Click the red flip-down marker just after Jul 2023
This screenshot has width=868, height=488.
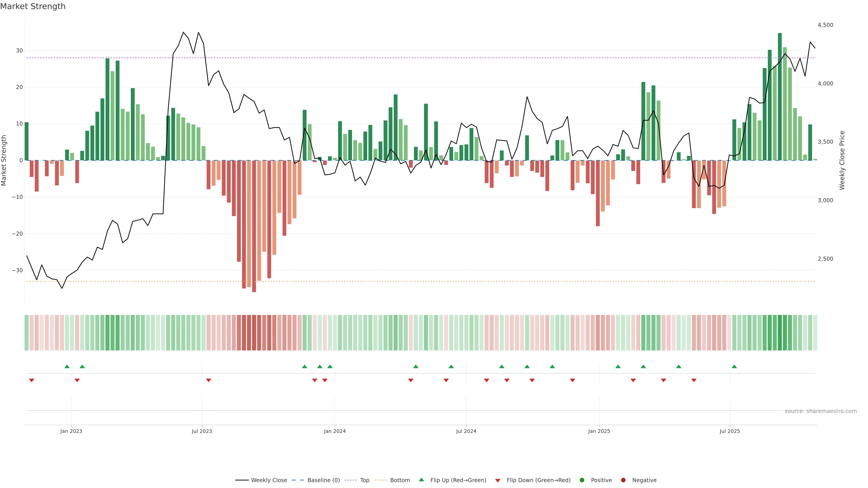(209, 380)
